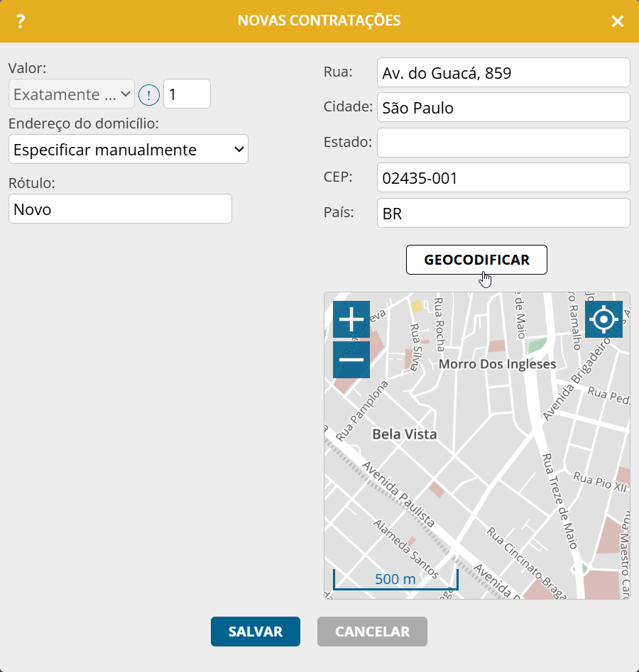Click the 500 m map scale bar
This screenshot has width=639, height=672.
click(395, 580)
